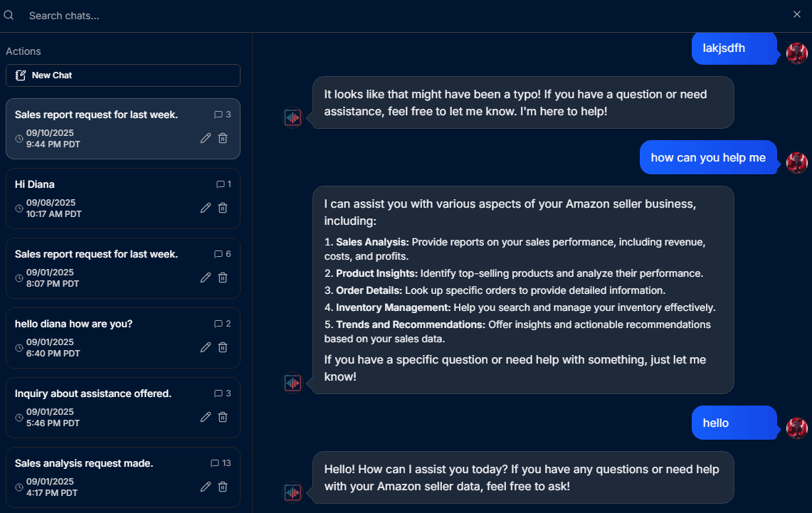Start a New Chat
812x513 pixels.
(123, 75)
